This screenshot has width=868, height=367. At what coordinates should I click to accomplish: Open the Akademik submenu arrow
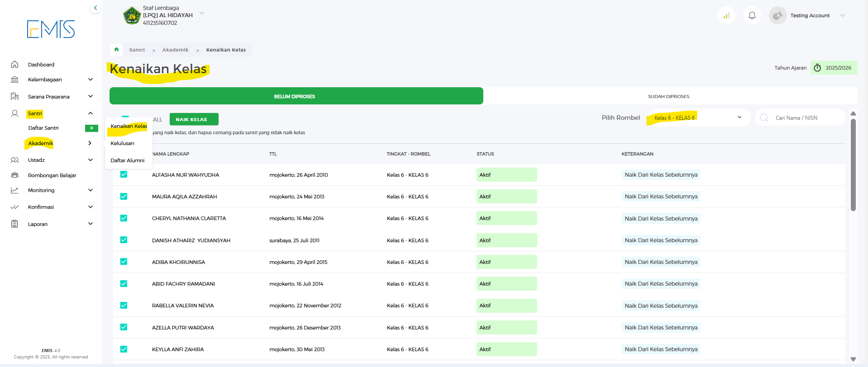click(x=90, y=143)
